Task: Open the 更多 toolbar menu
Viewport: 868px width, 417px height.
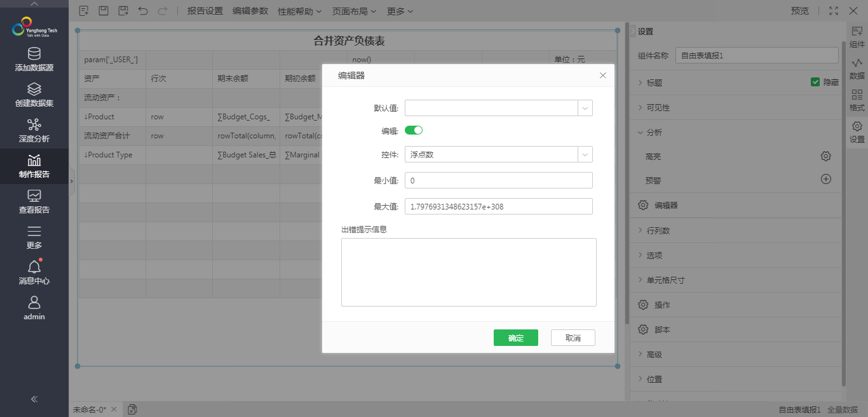Action: click(400, 11)
